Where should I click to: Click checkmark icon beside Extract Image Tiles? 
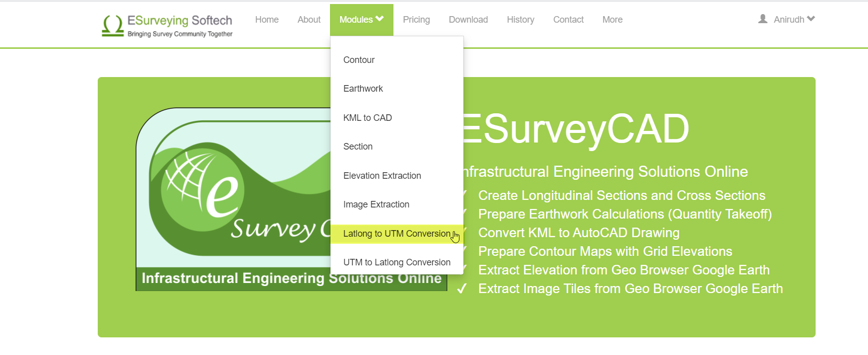click(x=461, y=289)
